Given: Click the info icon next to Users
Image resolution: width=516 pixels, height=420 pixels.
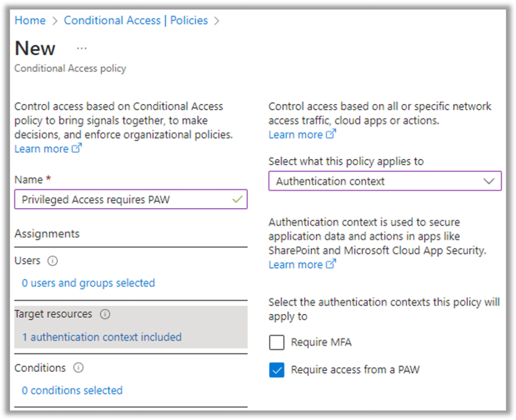Looking at the screenshot, I should coord(52,261).
